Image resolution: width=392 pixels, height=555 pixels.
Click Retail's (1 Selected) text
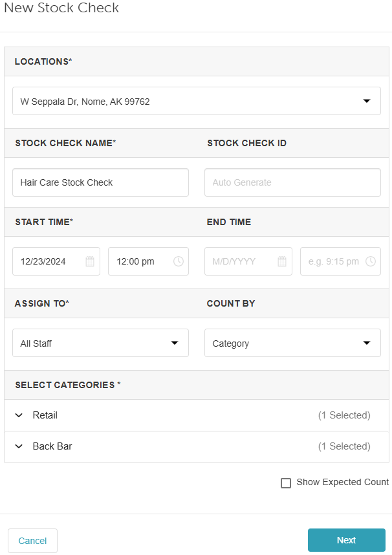(344, 415)
